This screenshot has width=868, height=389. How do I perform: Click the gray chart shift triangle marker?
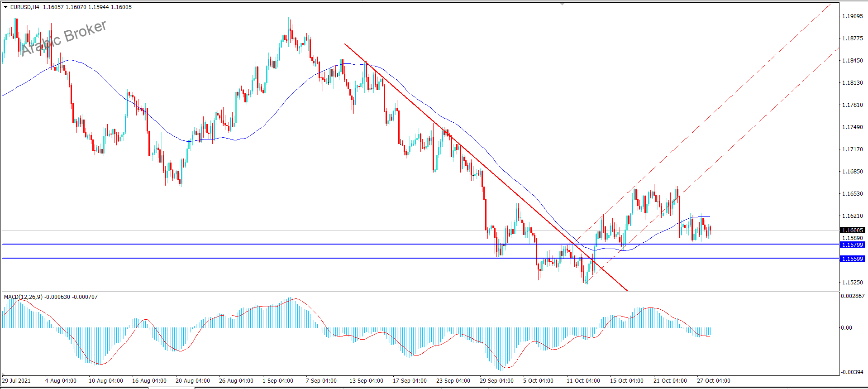(563, 4)
